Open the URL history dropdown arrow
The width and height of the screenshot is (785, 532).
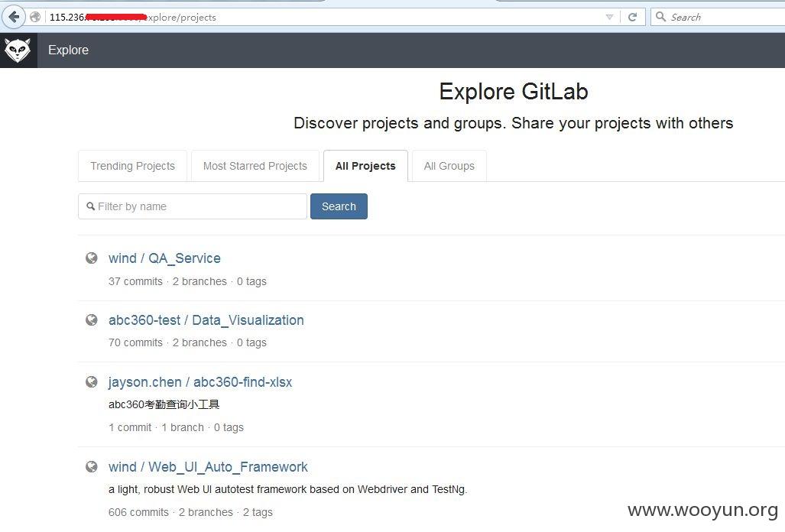point(609,17)
